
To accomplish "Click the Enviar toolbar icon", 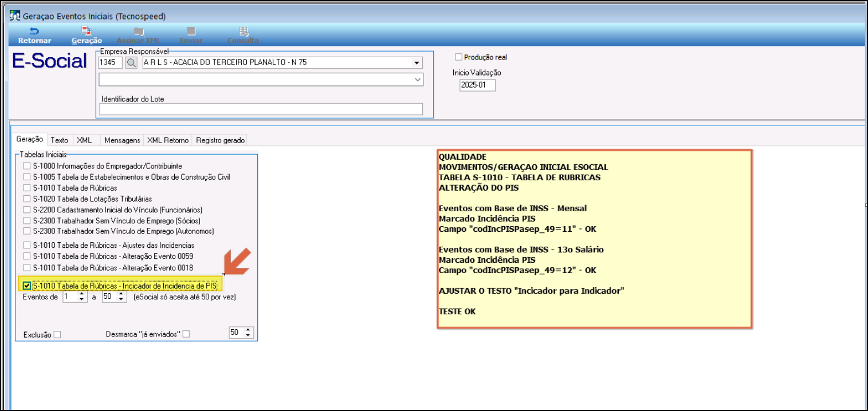I will 191,31.
